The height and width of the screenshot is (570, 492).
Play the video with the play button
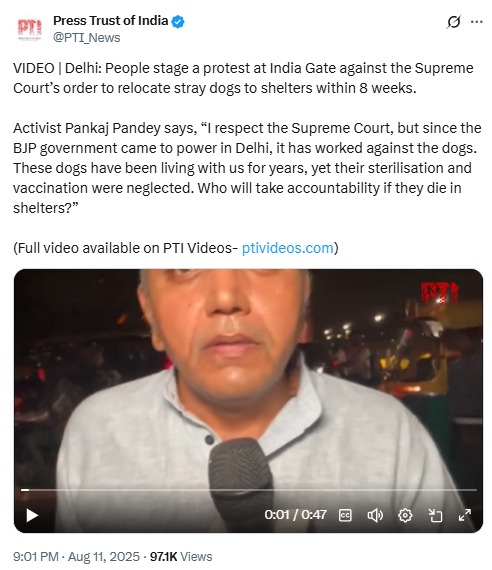coord(32,515)
